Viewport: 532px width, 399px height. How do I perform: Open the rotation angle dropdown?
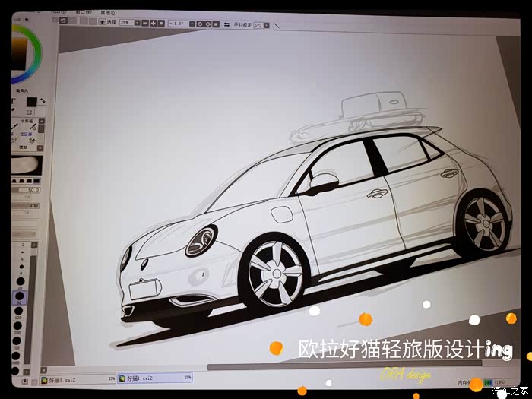pyautogui.click(x=192, y=24)
